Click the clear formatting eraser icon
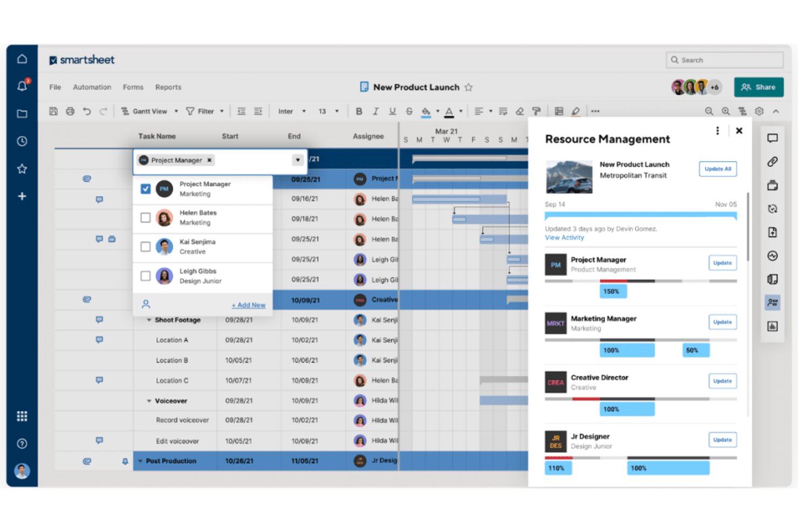Screen dimensions: 798x532 pos(520,111)
